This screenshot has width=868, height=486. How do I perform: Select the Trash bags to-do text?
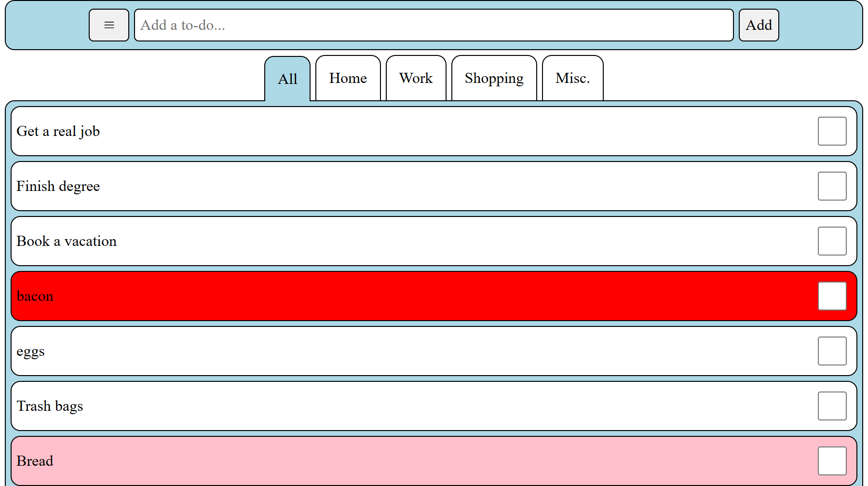pyautogui.click(x=50, y=406)
